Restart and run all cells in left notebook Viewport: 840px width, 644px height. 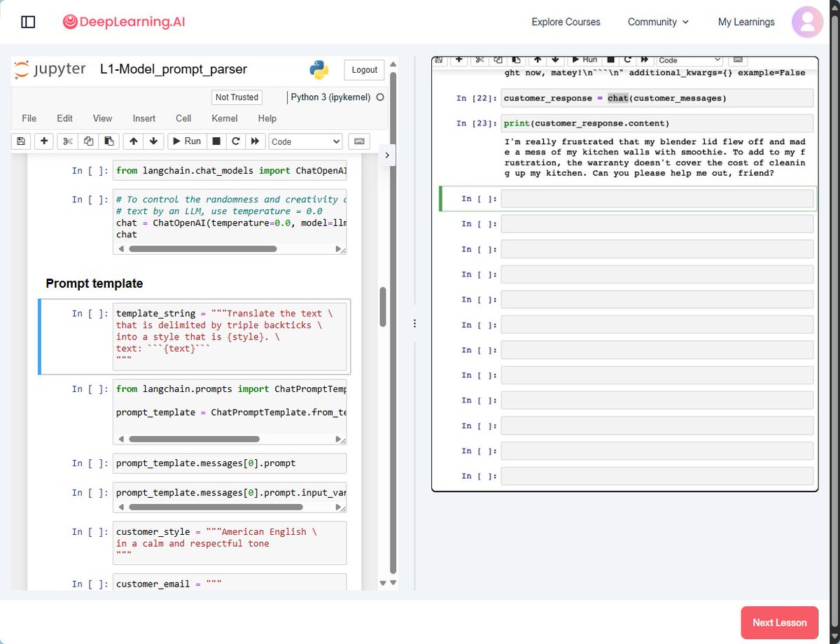click(255, 141)
